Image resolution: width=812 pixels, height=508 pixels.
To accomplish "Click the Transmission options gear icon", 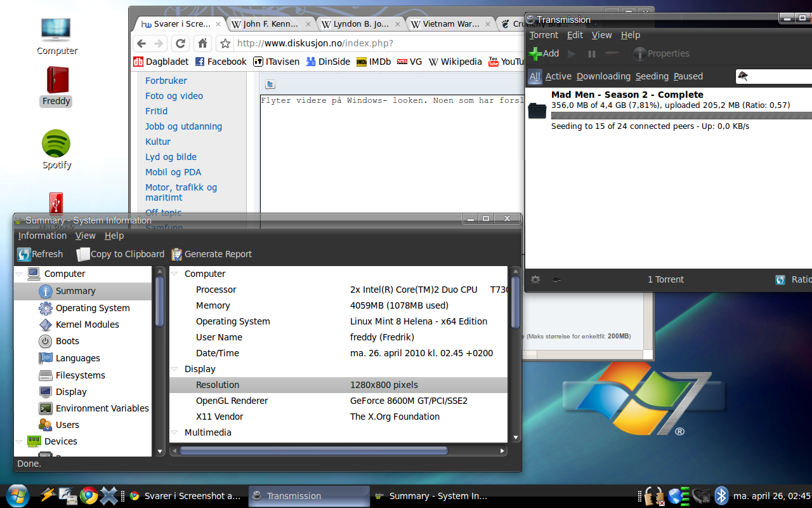I will coord(535,279).
